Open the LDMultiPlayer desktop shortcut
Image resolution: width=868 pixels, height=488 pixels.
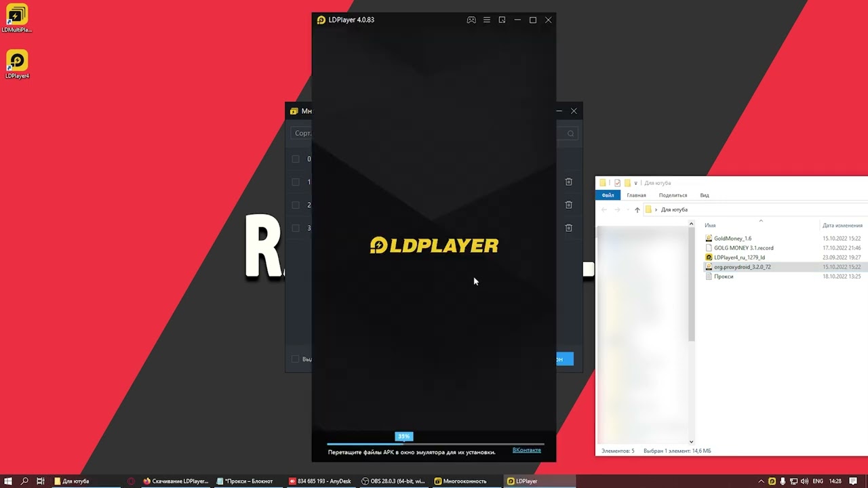tap(17, 18)
